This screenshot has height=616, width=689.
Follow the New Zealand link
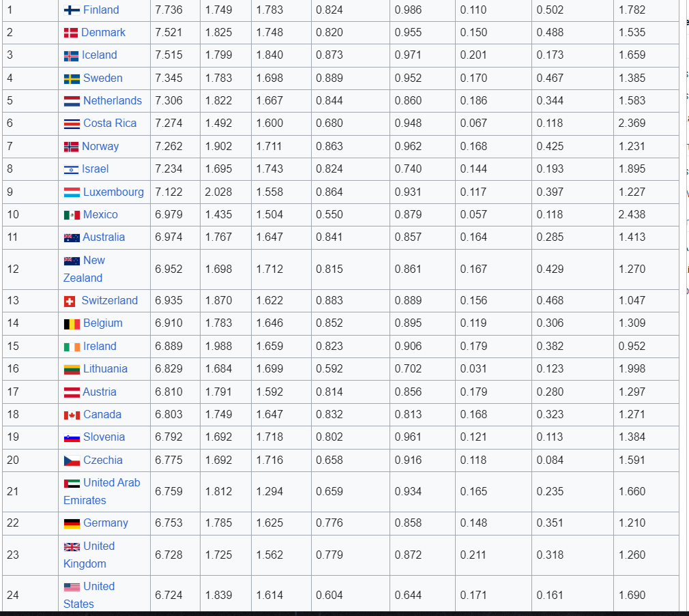point(84,269)
